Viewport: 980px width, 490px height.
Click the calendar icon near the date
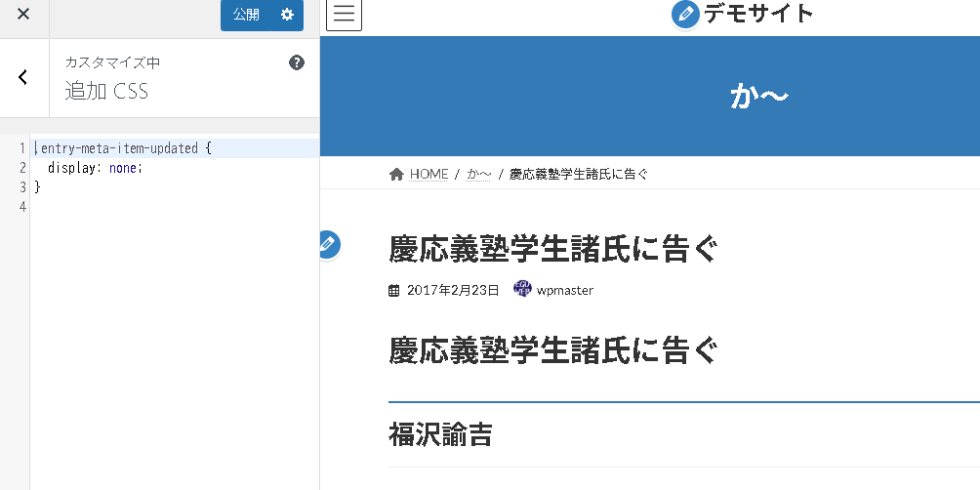click(393, 291)
